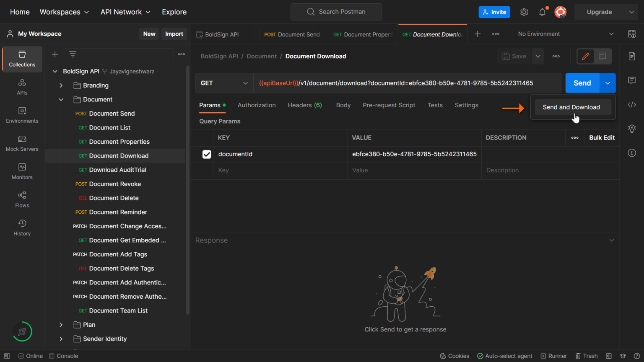
Task: Toggle the Auto-select agent setting
Action: 505,356
